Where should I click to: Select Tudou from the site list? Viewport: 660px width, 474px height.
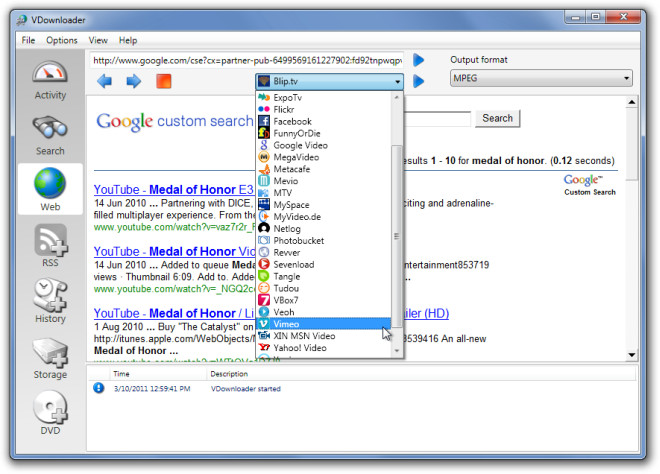[324, 288]
